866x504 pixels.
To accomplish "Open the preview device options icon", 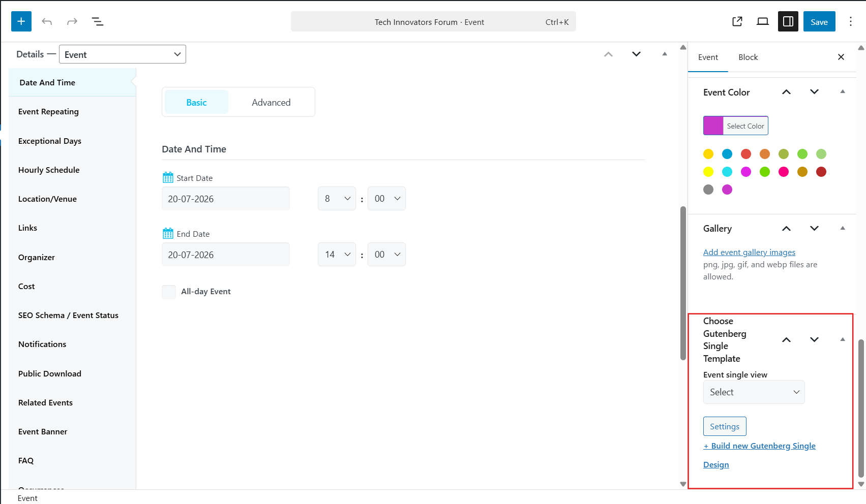I will point(762,21).
